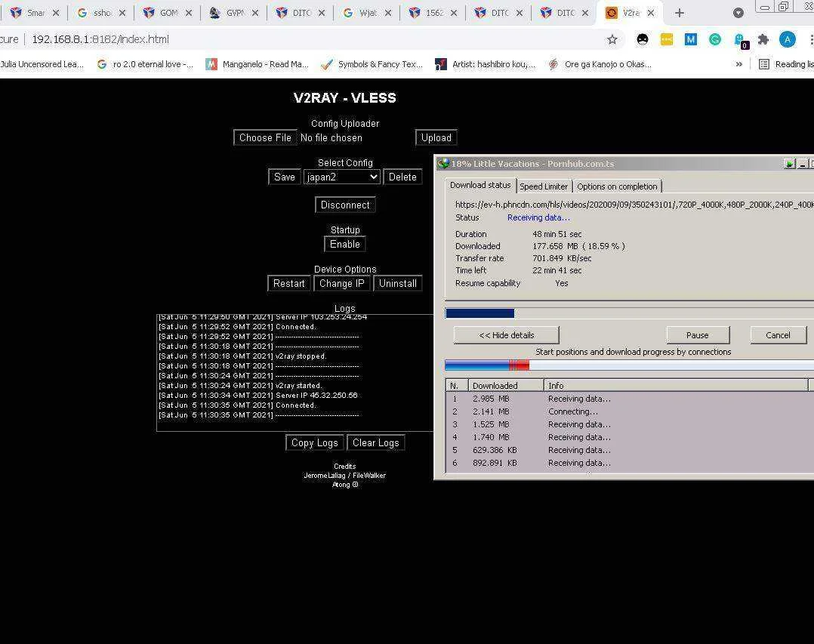
Task: Click the yellow extension icon
Action: coord(667,39)
